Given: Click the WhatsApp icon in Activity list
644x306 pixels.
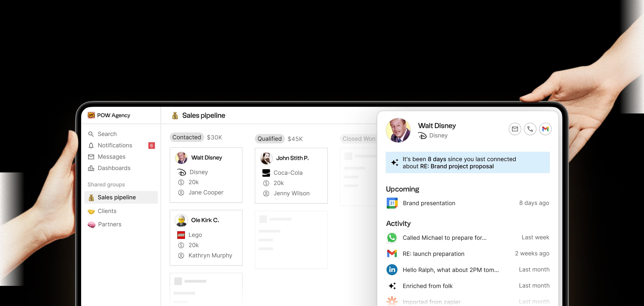Looking at the screenshot, I should (392, 238).
